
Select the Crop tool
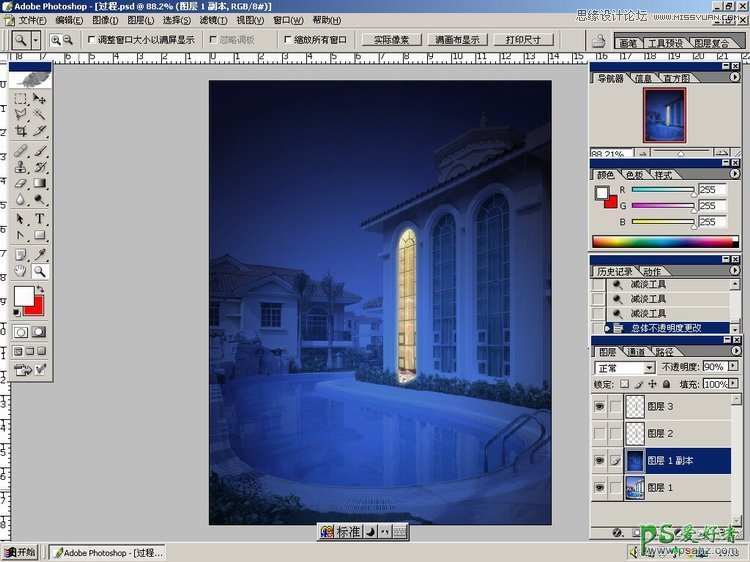pyautogui.click(x=21, y=130)
